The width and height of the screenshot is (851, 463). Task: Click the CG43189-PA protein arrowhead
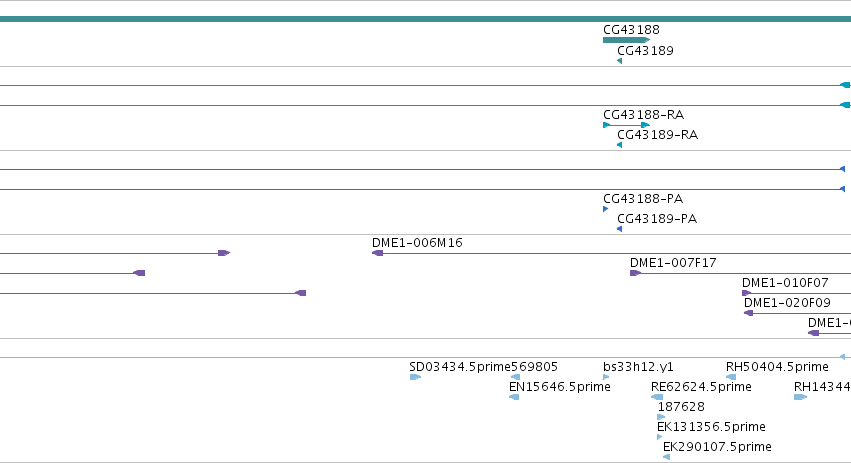coord(619,229)
